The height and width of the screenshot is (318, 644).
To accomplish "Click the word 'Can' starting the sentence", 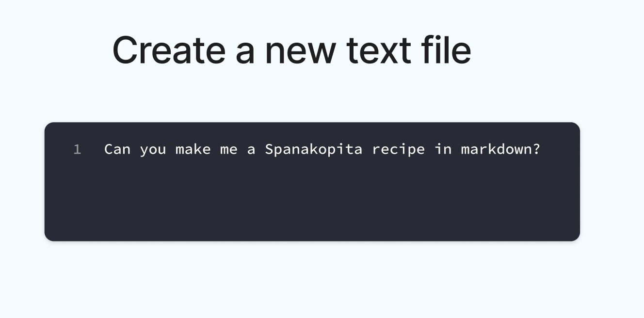I will pyautogui.click(x=118, y=149).
